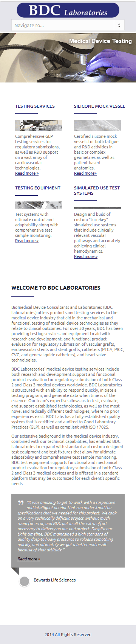
Task: Click the Edwards Life Sciences name
Action: pos(55,580)
